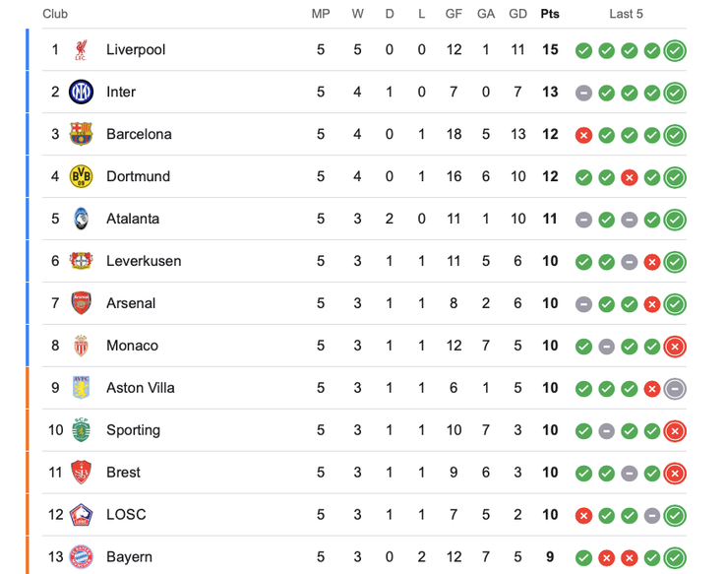Click the Pts column header
The width and height of the screenshot is (728, 574).
pos(549,14)
